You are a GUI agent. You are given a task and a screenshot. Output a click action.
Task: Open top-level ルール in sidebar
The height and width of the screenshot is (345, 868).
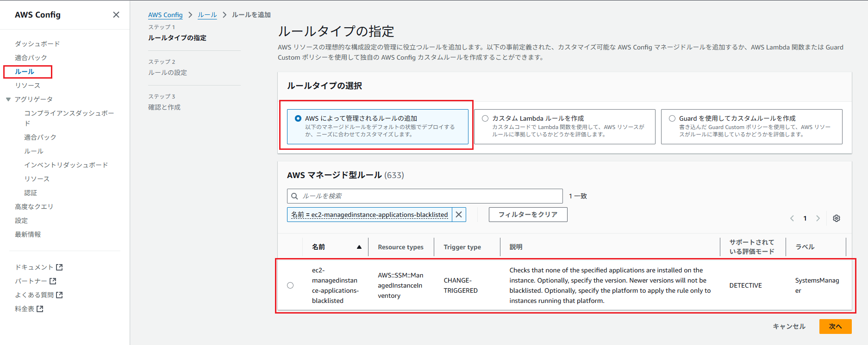click(x=25, y=72)
